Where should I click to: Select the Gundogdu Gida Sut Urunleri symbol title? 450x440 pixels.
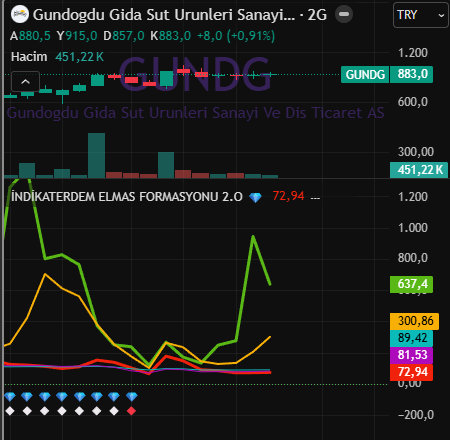(x=164, y=15)
